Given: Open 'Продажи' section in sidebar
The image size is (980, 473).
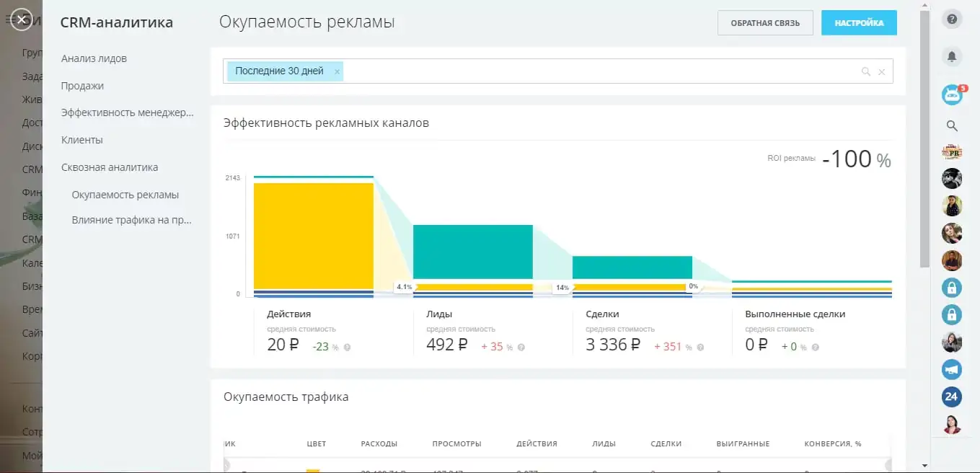Looking at the screenshot, I should click(82, 86).
